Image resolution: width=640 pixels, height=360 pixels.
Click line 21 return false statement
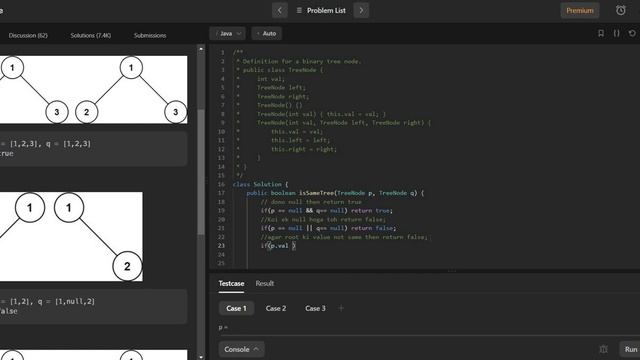pyautogui.click(x=373, y=228)
